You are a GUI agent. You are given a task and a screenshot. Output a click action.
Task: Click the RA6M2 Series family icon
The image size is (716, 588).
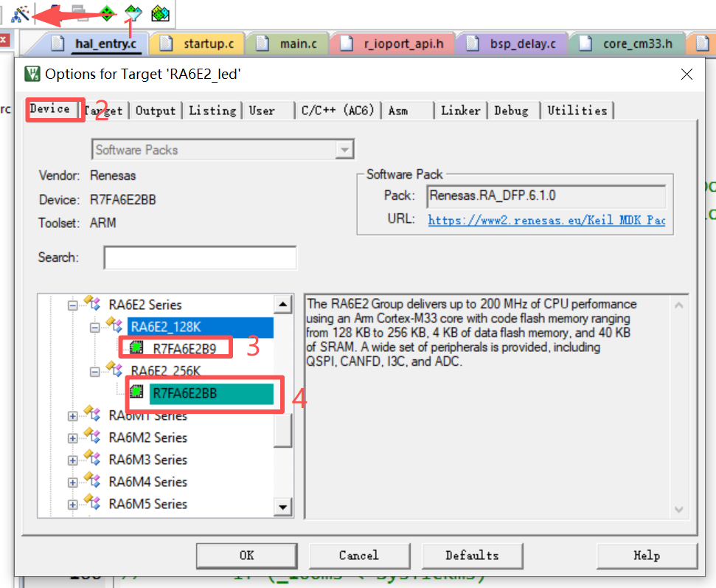91,436
